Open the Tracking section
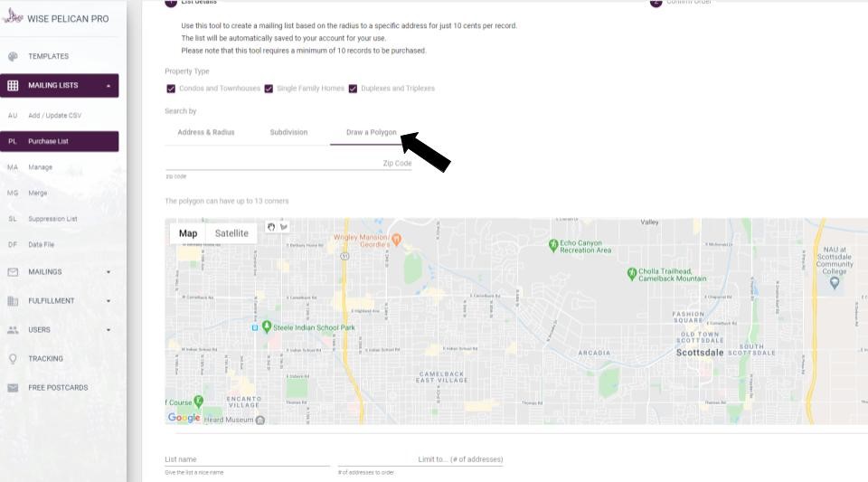Screen dimensions: 868x482 (x=60, y=359)
